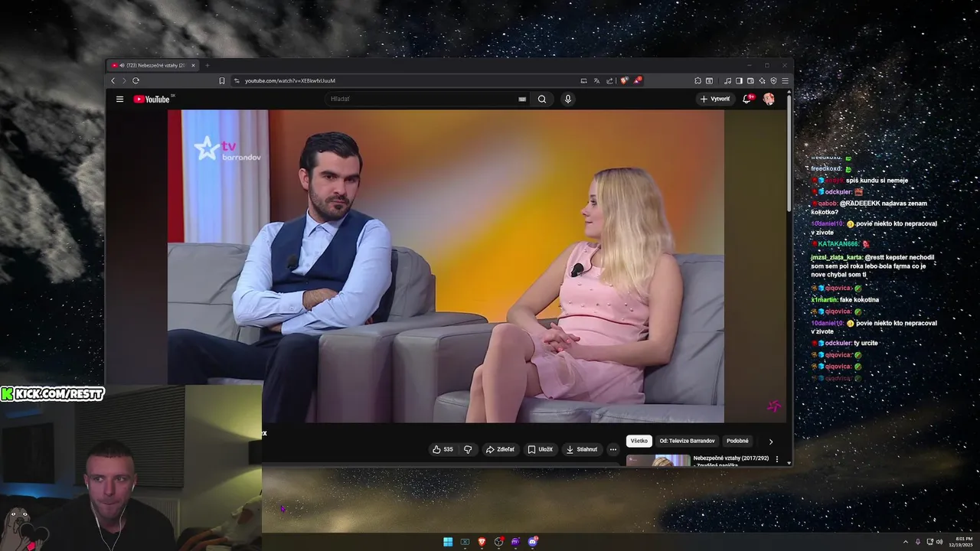Open Discord from taskbar
980x551 pixels.
pos(532,542)
